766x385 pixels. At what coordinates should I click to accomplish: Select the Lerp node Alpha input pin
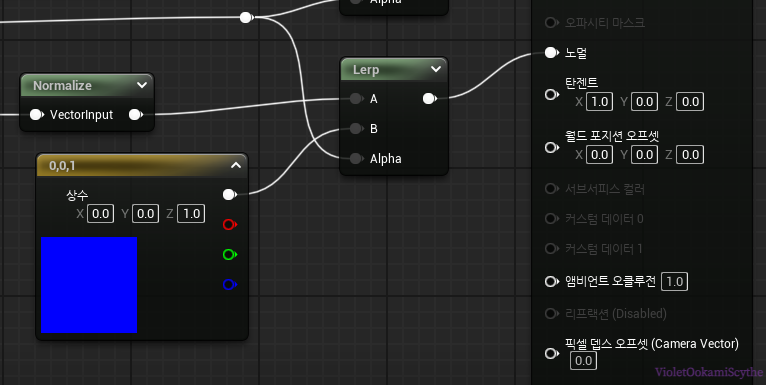tap(357, 158)
